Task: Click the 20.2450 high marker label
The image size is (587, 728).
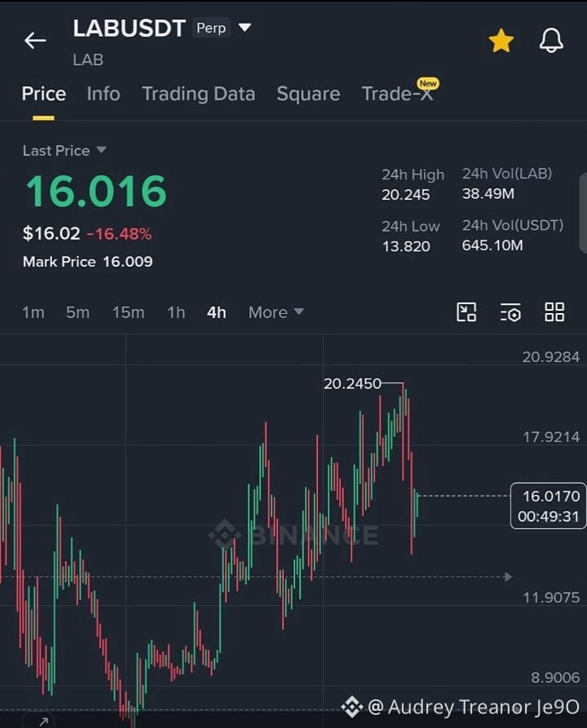Action: pyautogui.click(x=352, y=383)
